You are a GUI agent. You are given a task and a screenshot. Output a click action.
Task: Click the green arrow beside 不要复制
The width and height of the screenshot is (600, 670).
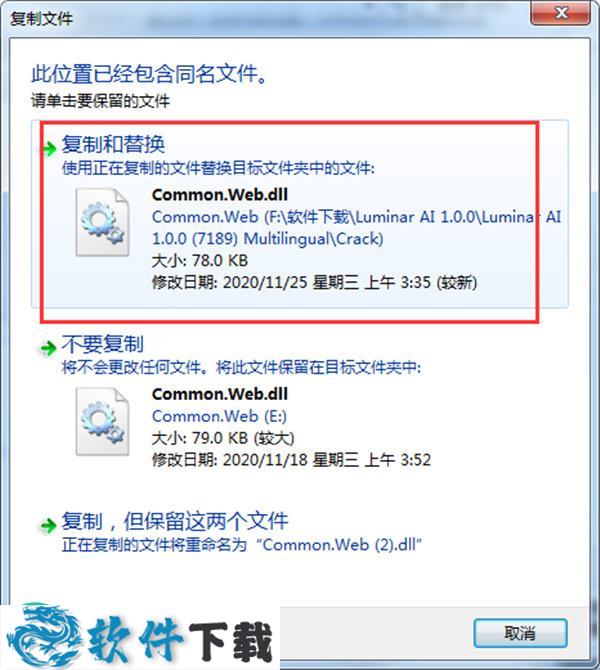tap(47, 348)
